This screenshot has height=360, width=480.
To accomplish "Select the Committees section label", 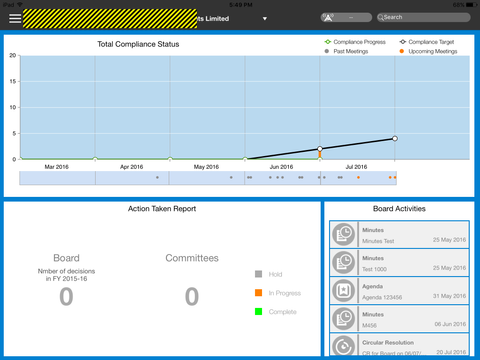I will coord(192,258).
